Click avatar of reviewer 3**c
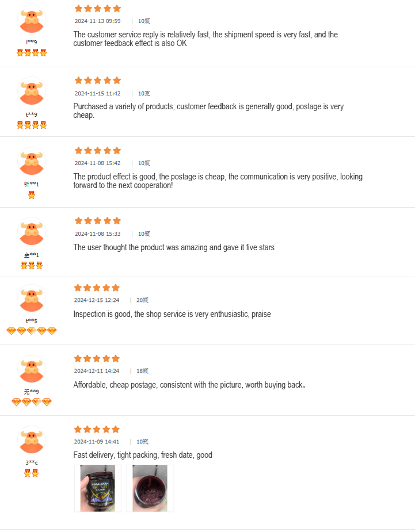This screenshot has width=415, height=532. point(32,439)
